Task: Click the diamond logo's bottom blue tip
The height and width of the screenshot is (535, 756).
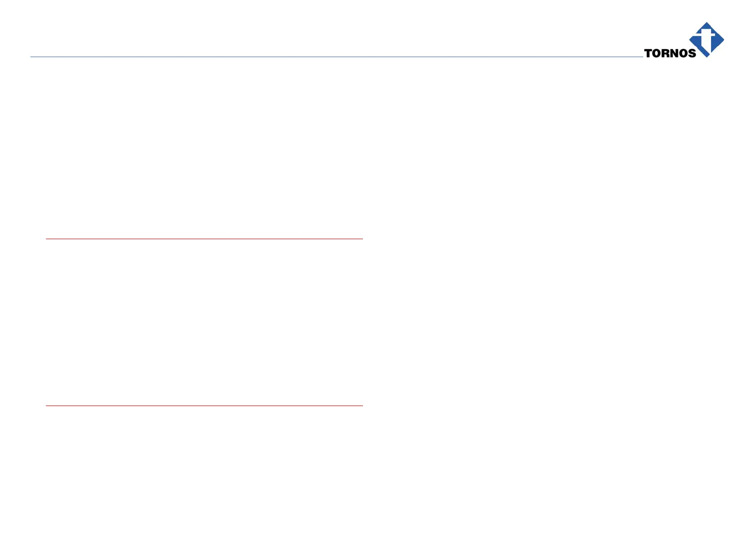Action: click(707, 55)
